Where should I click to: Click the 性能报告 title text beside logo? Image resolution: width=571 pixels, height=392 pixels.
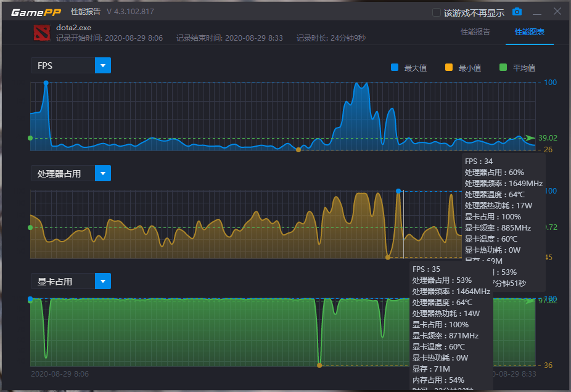point(86,12)
